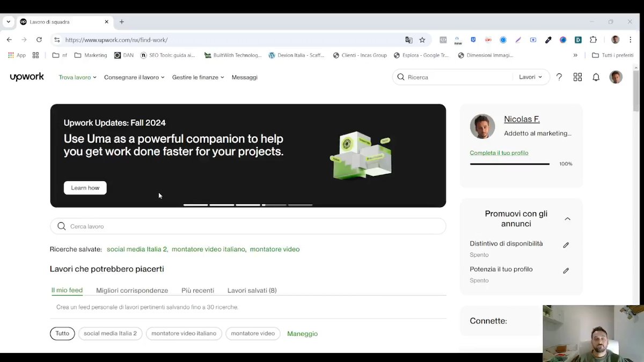The width and height of the screenshot is (644, 362).
Task: Go to first banner carousel slide indicator
Action: coord(195,205)
